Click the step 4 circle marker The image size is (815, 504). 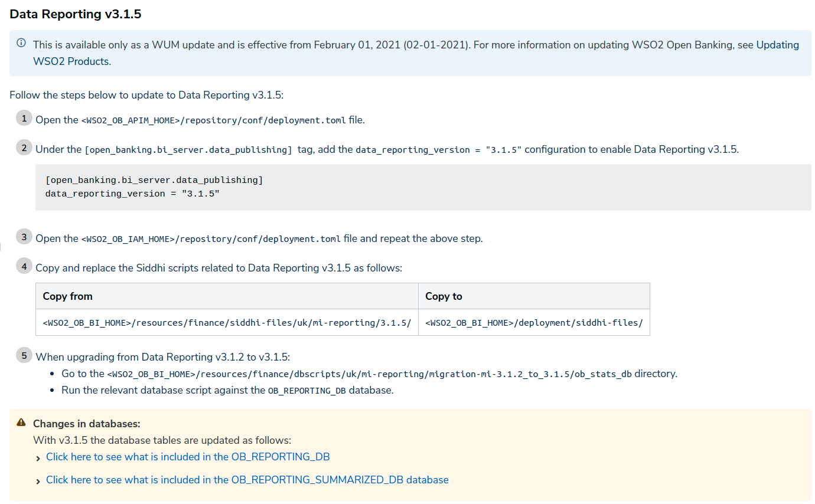tap(24, 266)
